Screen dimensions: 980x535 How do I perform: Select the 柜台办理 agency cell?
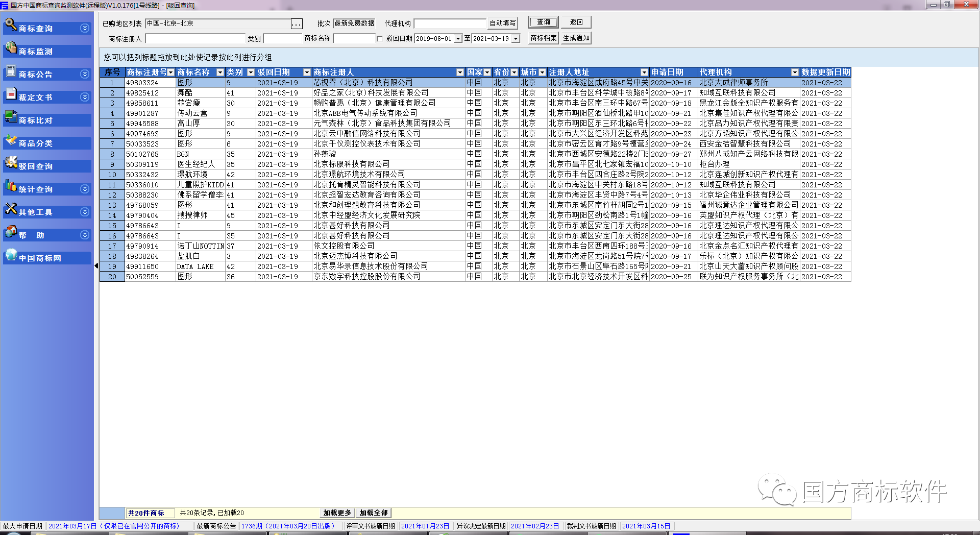pyautogui.click(x=748, y=164)
